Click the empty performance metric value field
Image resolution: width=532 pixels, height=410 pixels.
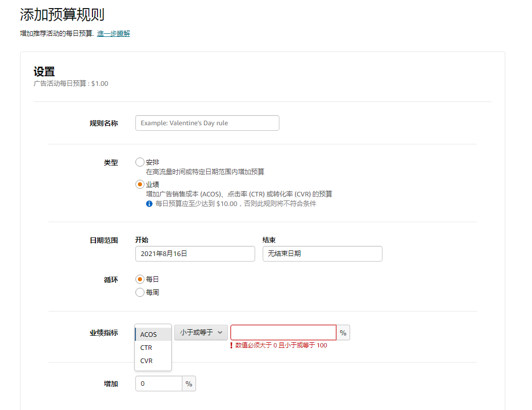283,332
